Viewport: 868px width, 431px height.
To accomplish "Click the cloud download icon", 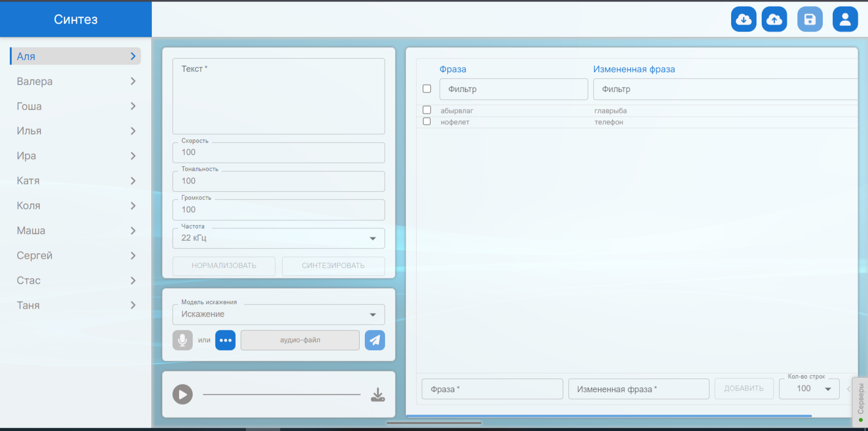I will coord(743,19).
